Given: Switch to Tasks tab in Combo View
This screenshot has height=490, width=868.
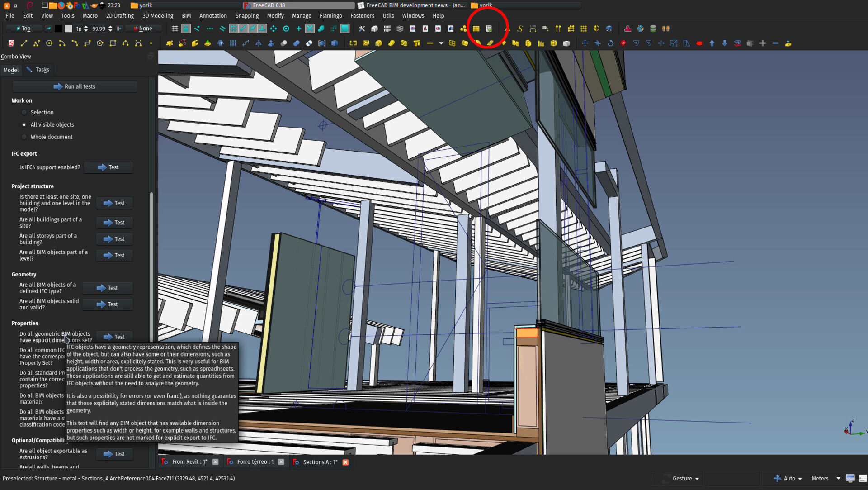Looking at the screenshot, I should (42, 70).
